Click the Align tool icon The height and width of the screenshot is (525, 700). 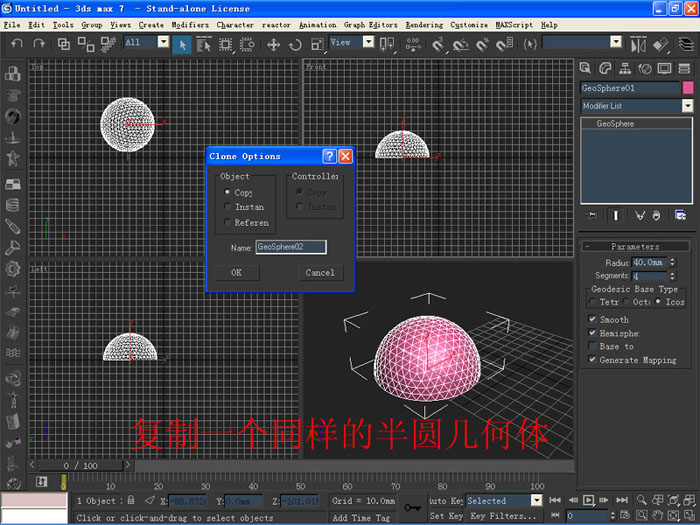coord(660,44)
